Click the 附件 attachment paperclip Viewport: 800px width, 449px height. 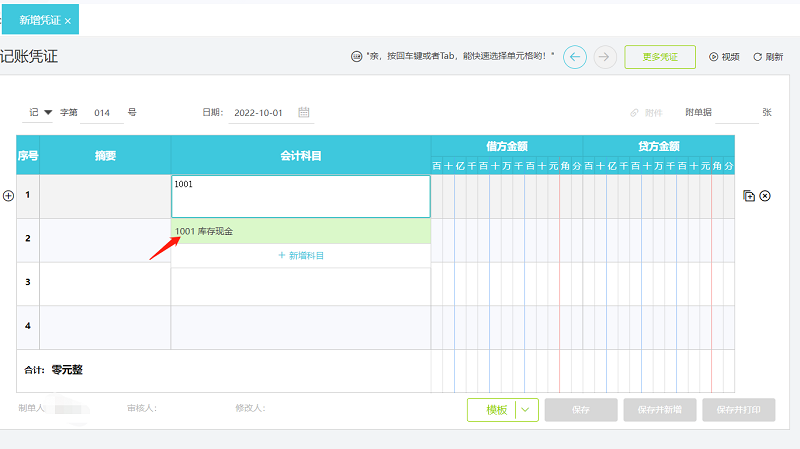pos(635,113)
